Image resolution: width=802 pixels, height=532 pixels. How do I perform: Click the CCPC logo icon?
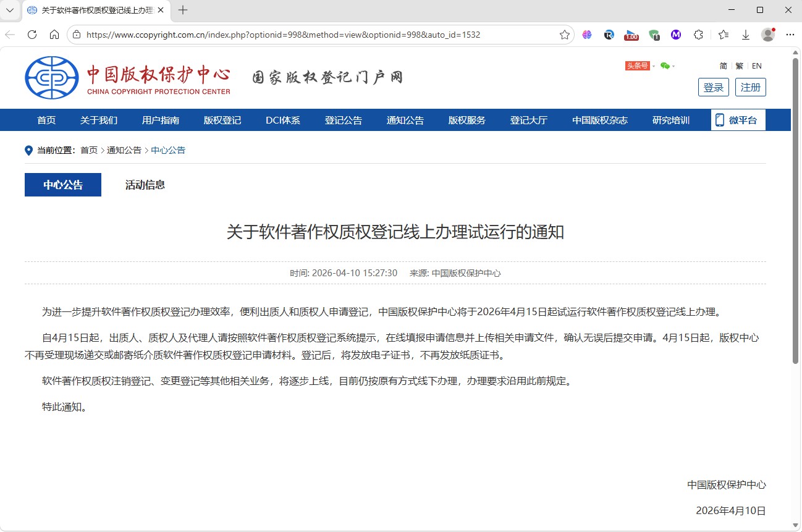pos(51,78)
